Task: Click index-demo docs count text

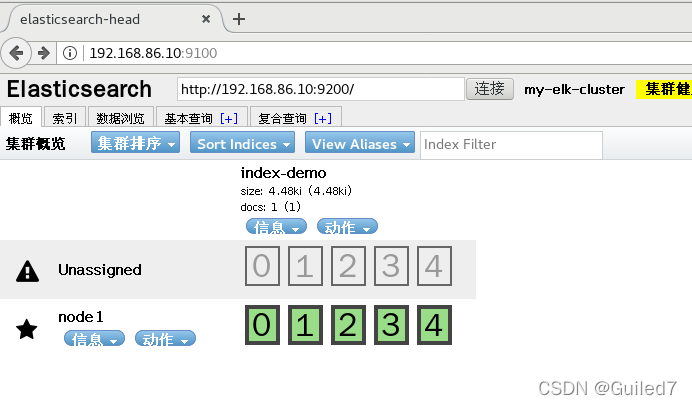Action: click(271, 207)
